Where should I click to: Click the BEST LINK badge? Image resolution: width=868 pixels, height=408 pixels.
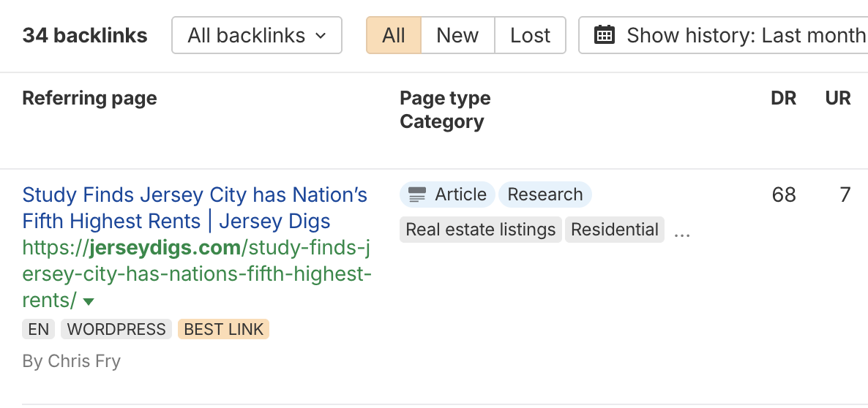point(223,329)
